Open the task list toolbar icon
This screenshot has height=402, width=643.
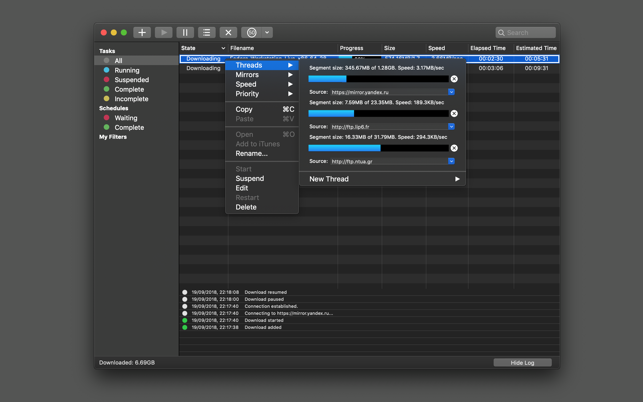206,33
